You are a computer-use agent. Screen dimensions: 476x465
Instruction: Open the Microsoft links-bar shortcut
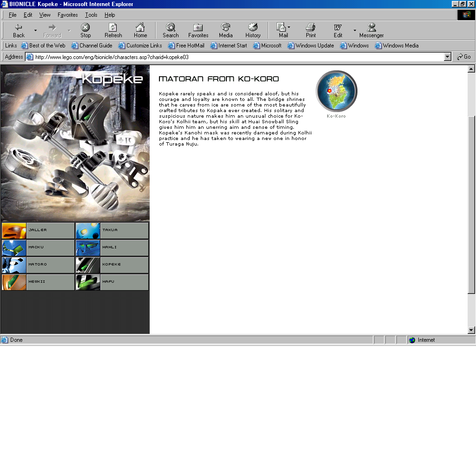click(267, 46)
